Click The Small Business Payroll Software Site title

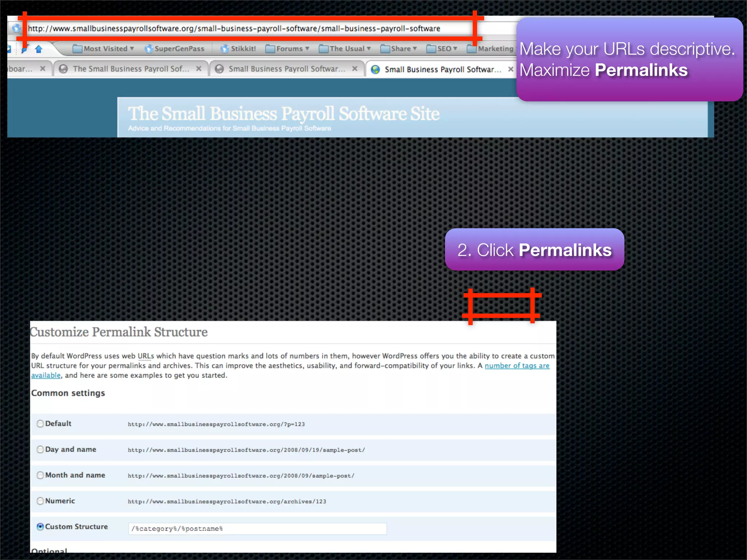[x=284, y=113]
